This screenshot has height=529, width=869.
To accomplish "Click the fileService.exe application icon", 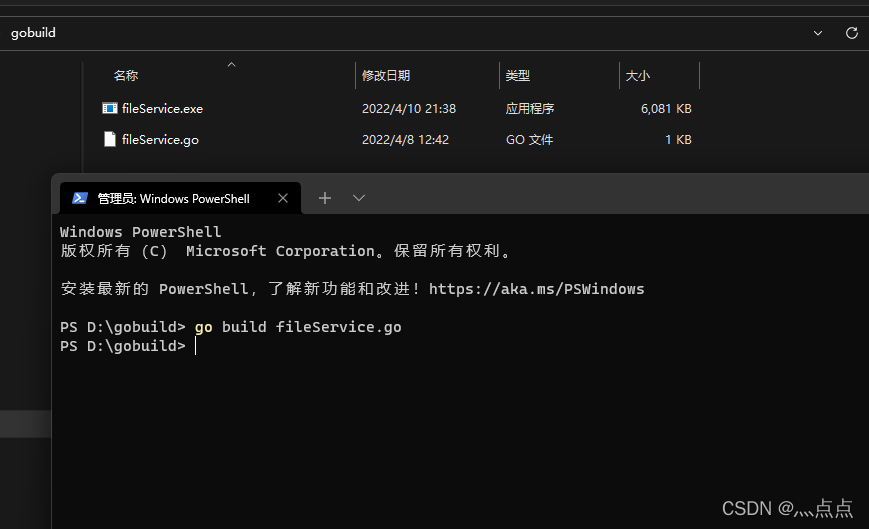I will coord(110,109).
